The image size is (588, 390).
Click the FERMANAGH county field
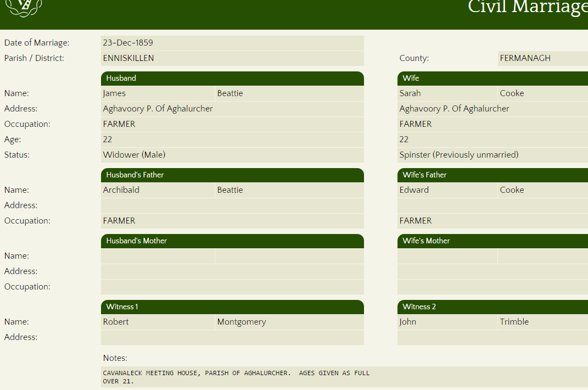(542, 58)
